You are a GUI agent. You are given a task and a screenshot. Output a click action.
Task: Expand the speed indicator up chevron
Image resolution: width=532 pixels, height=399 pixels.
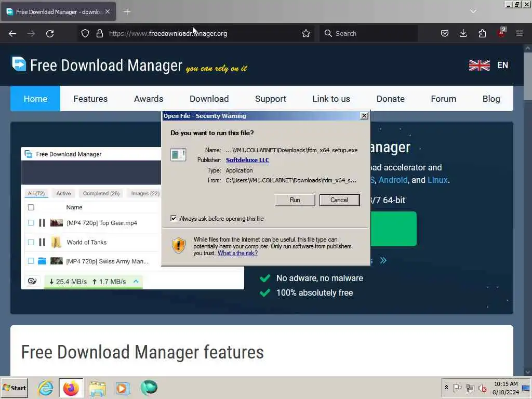pyautogui.click(x=136, y=281)
